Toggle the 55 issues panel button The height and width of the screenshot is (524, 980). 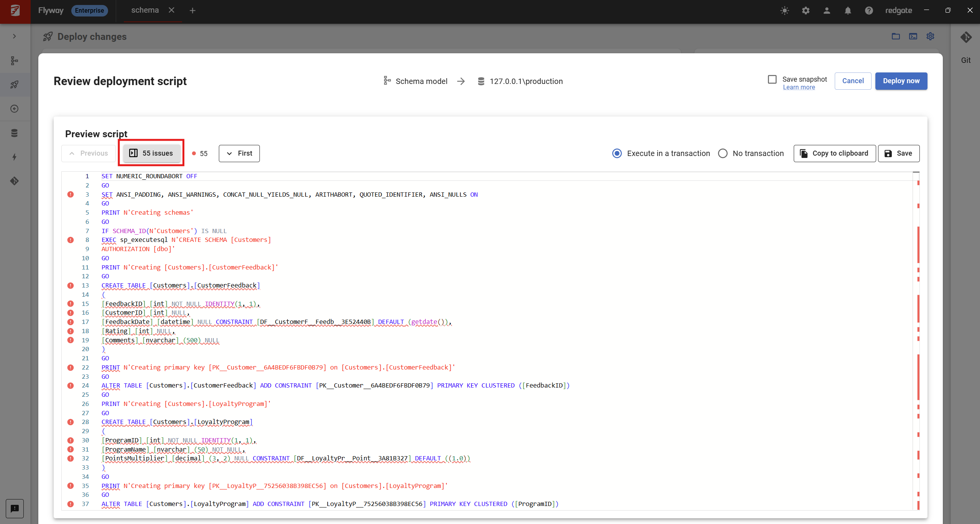click(151, 153)
